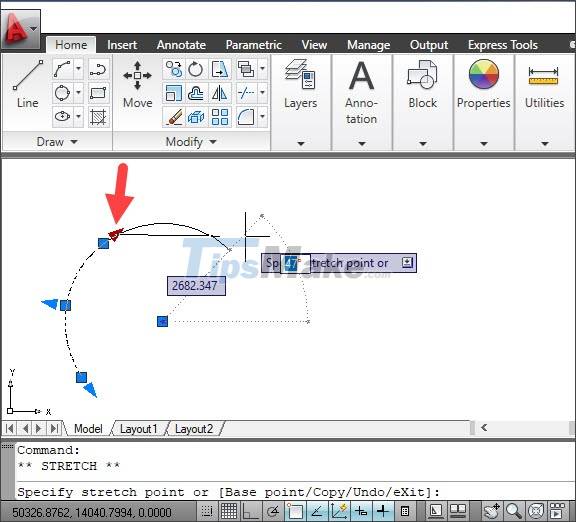Select the Polyline tool
The image size is (576, 522).
[x=98, y=69]
